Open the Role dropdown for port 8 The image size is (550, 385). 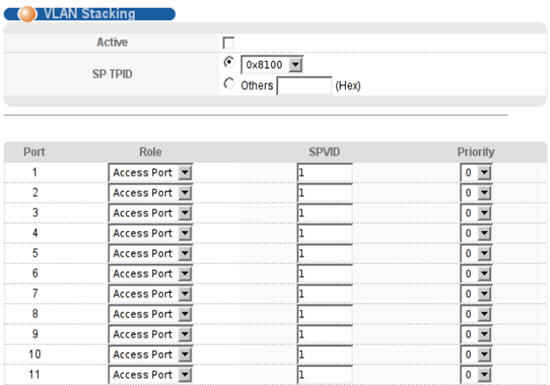150,315
